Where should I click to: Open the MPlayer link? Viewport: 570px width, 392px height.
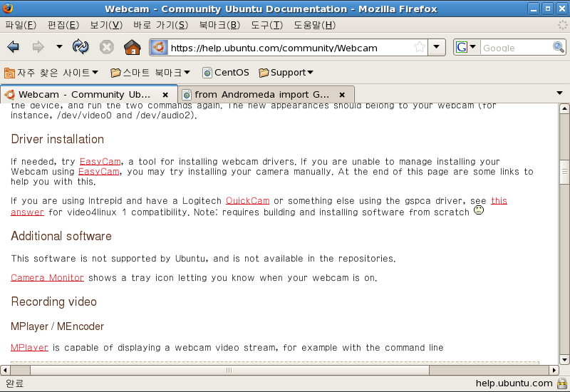tap(29, 348)
